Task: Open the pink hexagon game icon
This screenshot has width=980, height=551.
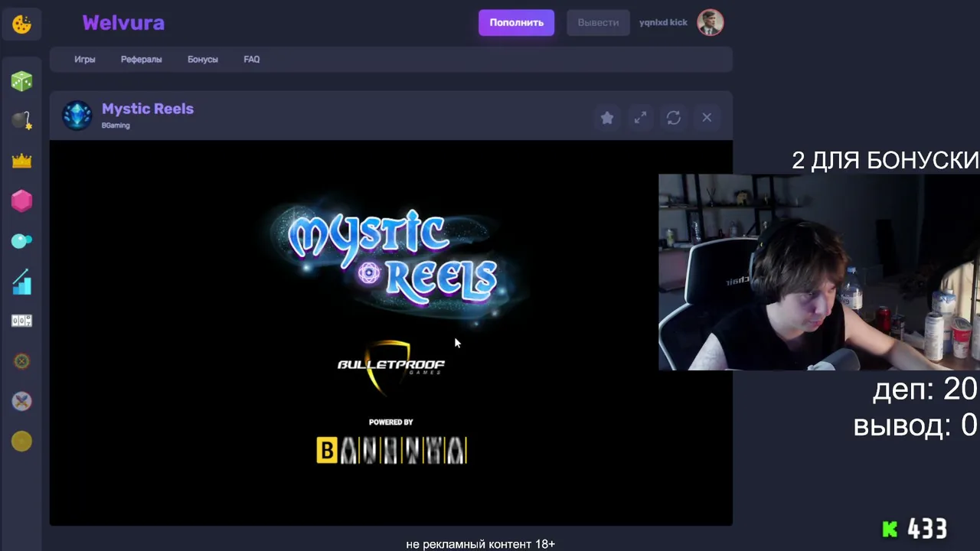Action: [21, 201]
